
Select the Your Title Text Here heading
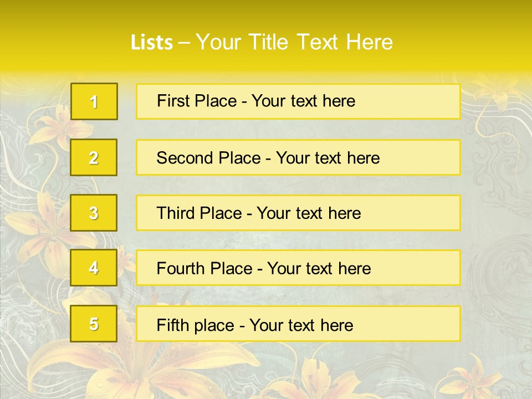[x=294, y=42]
